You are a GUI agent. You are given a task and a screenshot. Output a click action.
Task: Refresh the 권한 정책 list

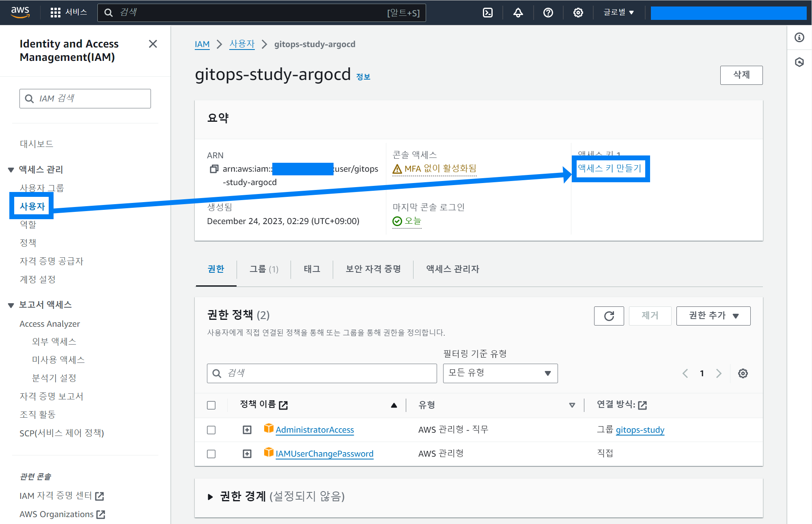click(x=609, y=316)
